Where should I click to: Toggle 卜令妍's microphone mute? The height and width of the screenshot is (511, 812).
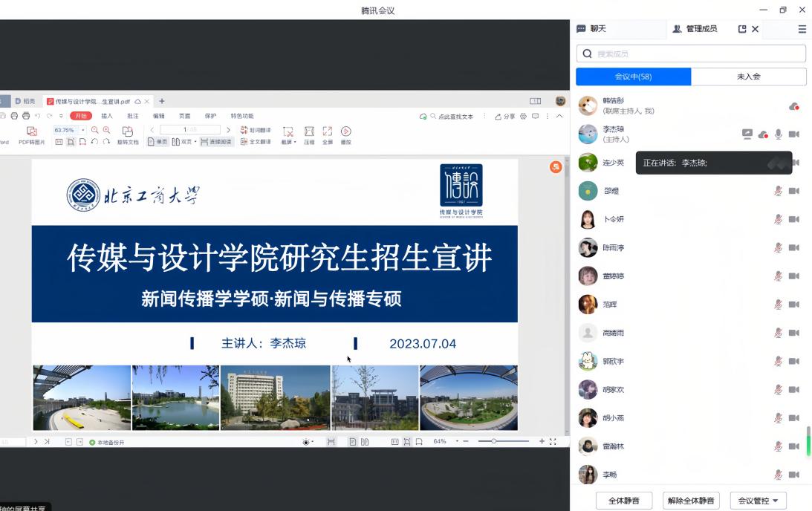[778, 219]
